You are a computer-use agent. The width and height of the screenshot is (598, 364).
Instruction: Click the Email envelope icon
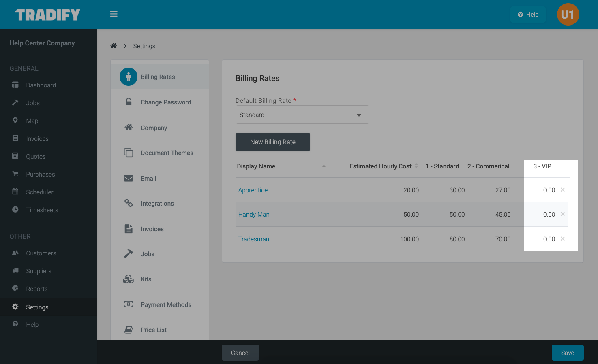(129, 178)
